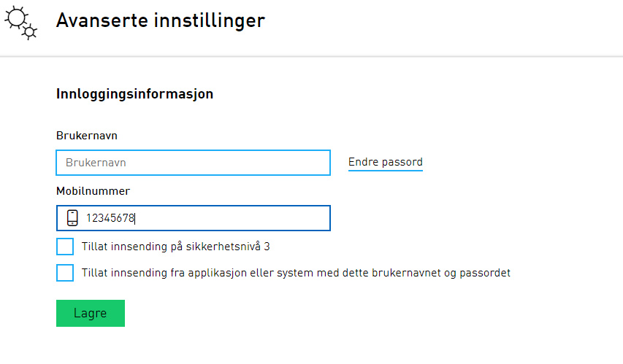Click the small gear in the header icon
Screen dimensions: 623x364
point(30,31)
